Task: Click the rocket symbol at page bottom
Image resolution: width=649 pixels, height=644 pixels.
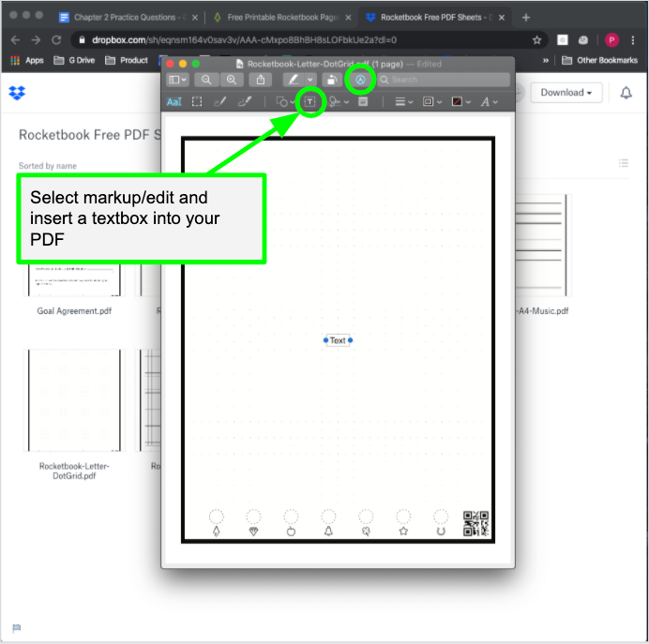Action: (x=216, y=532)
